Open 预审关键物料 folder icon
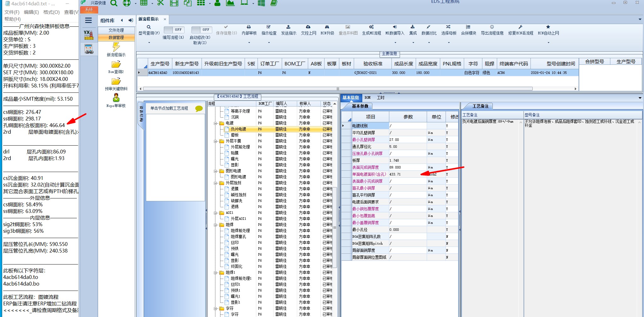 pos(116,81)
